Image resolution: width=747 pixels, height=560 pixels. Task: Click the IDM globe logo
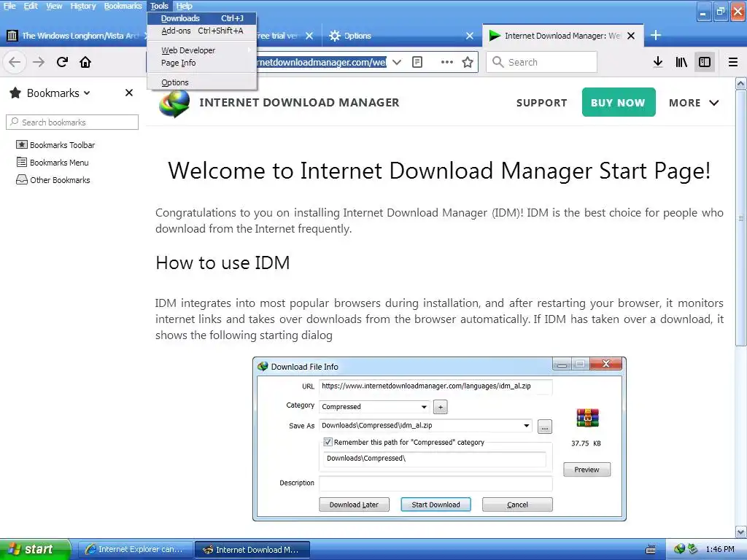(174, 103)
